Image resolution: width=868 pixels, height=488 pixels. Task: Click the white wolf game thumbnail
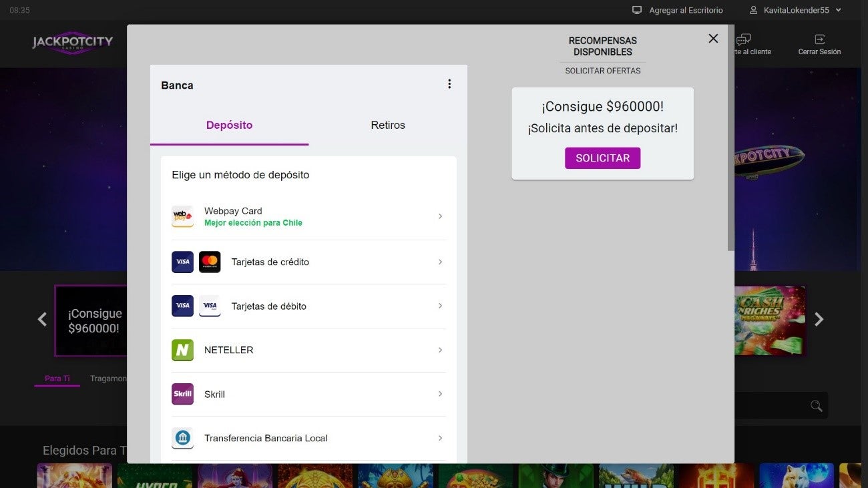pyautogui.click(x=797, y=475)
